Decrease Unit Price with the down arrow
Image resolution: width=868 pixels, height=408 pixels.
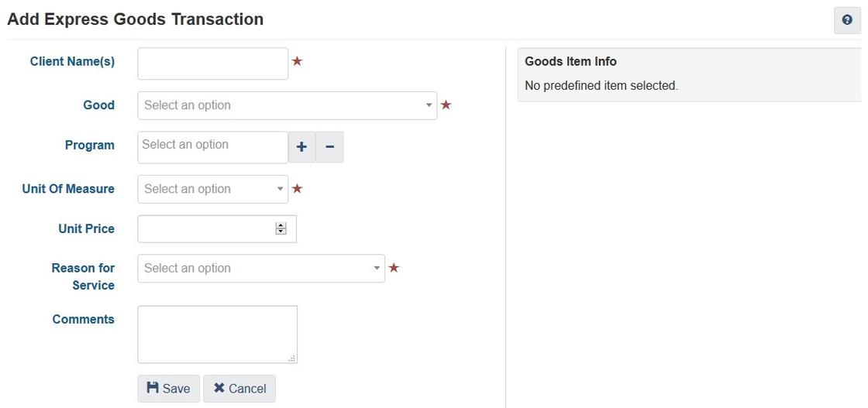coord(281,231)
